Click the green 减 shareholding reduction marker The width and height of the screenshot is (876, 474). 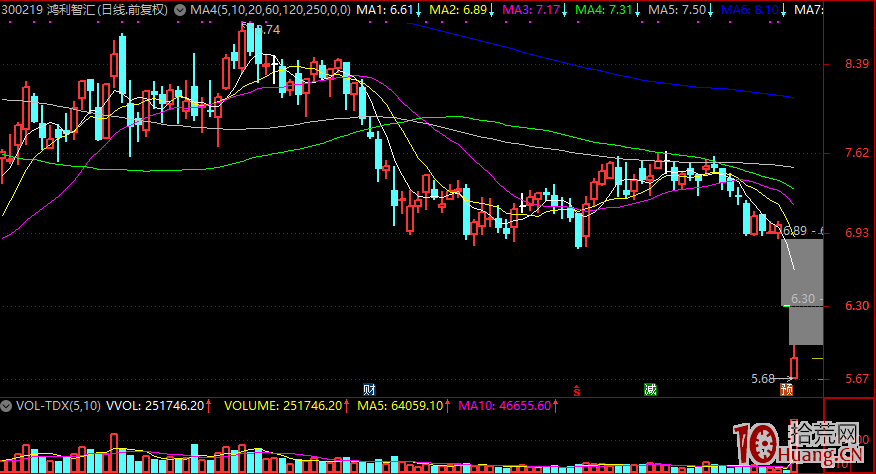[x=650, y=390]
